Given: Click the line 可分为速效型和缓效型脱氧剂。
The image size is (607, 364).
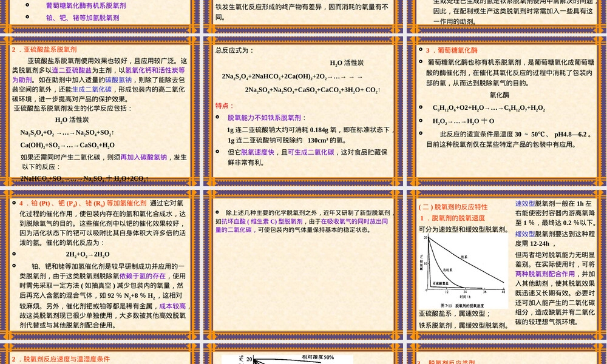Looking at the screenshot, I should tap(464, 229).
